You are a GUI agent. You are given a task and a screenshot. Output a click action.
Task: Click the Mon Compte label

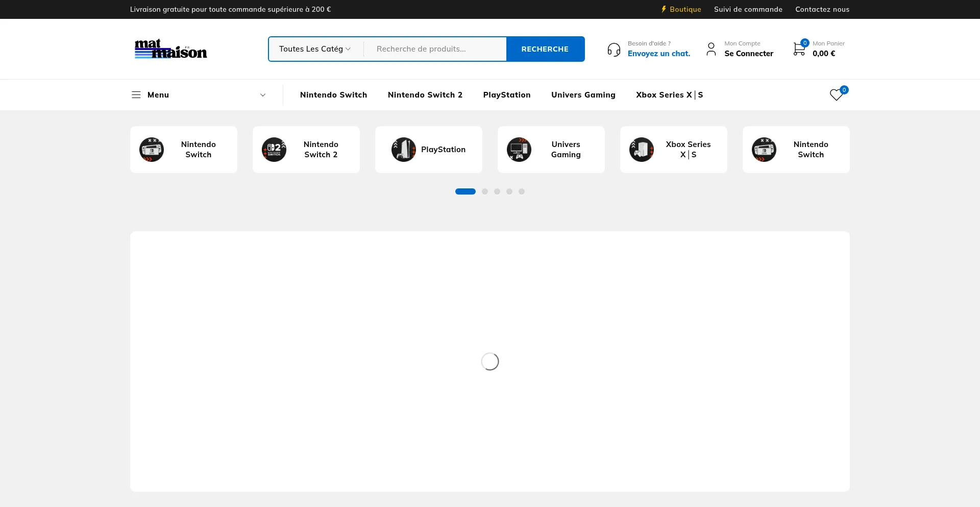coord(742,43)
